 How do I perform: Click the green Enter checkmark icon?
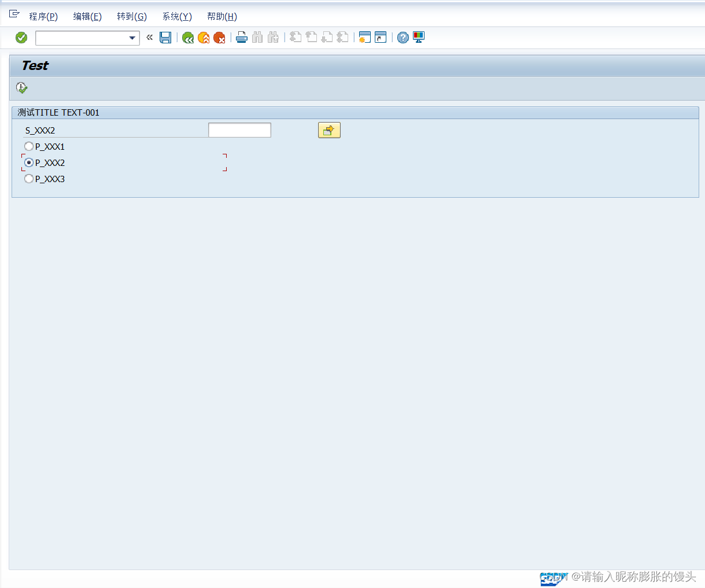tap(21, 38)
